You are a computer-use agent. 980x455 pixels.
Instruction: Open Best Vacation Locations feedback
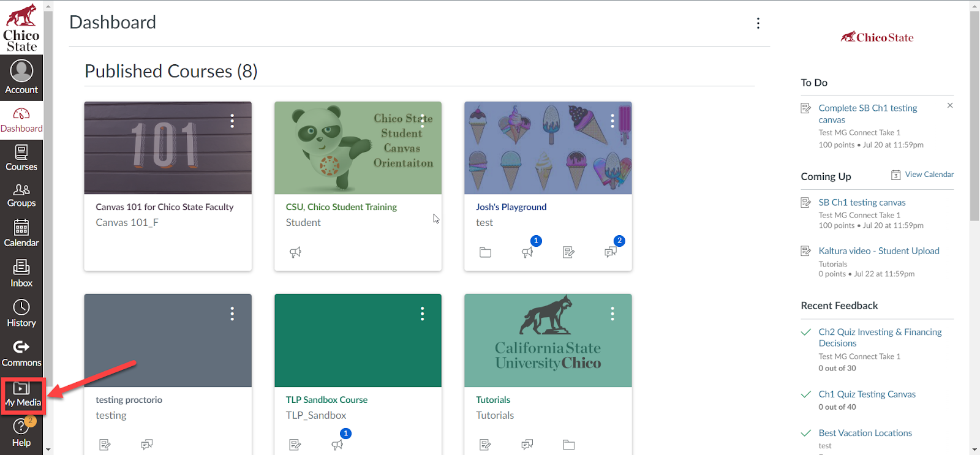click(865, 433)
